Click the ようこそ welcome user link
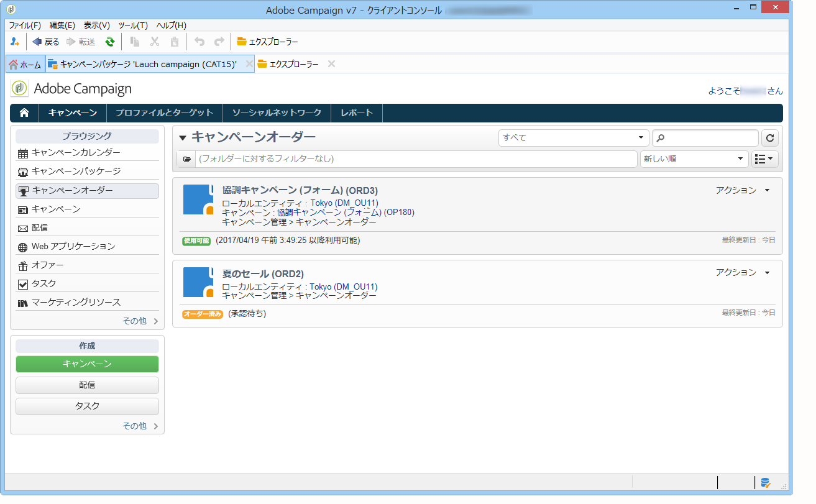This screenshot has width=816, height=504. [745, 91]
